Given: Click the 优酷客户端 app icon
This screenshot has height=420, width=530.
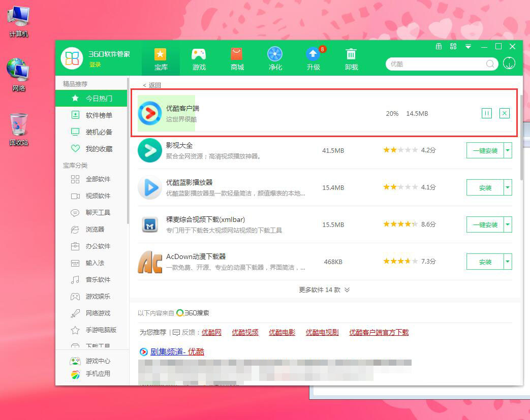Looking at the screenshot, I should [150, 113].
